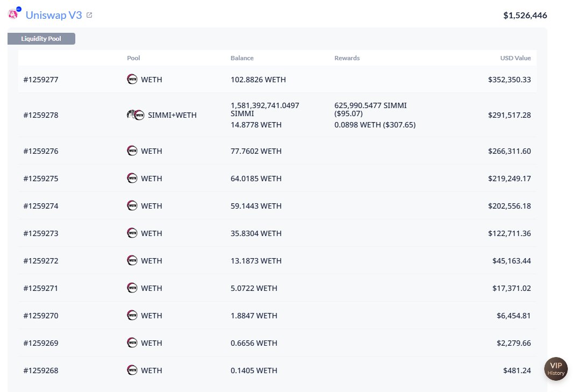This screenshot has width=577, height=392.
Task: Select position ID #1259270
Action: click(41, 316)
